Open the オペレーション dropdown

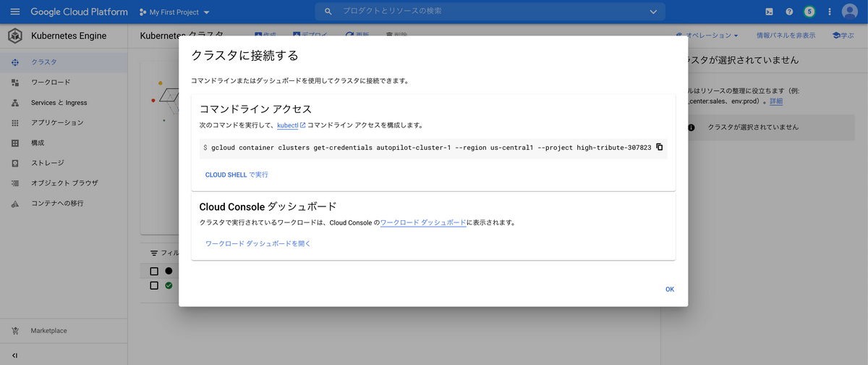click(x=707, y=35)
